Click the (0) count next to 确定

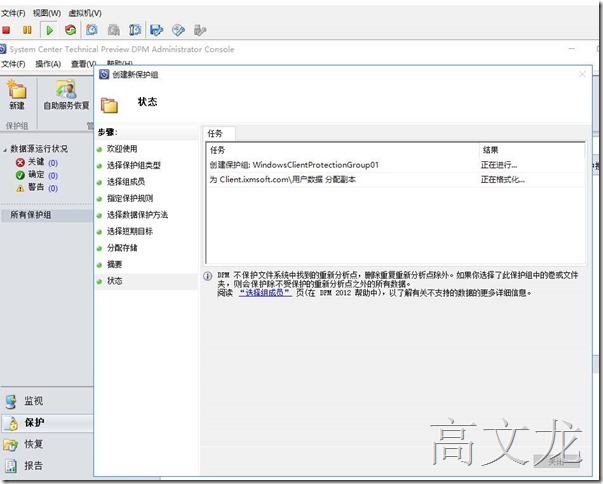coord(53,176)
